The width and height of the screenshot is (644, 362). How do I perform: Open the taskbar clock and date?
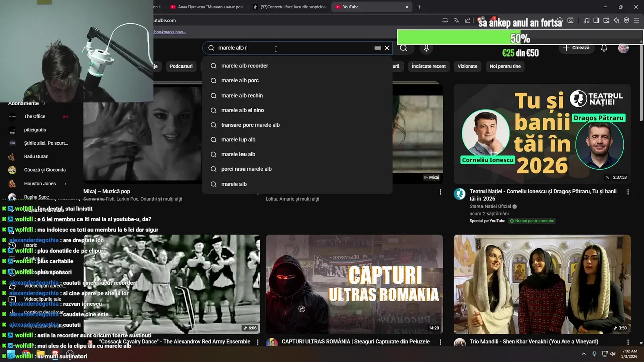coord(630,354)
